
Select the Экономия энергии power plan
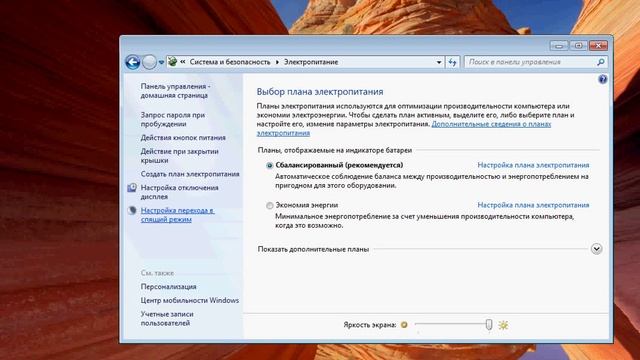point(269,206)
